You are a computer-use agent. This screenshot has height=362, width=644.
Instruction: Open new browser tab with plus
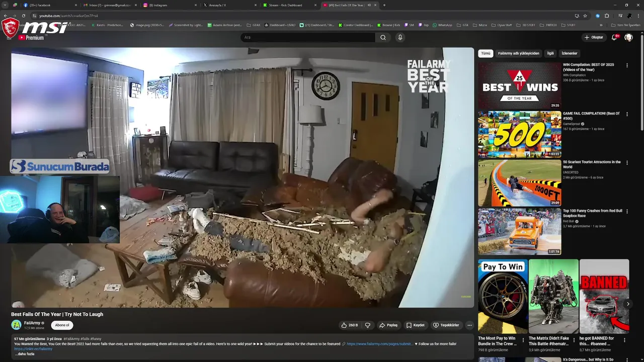click(x=384, y=5)
